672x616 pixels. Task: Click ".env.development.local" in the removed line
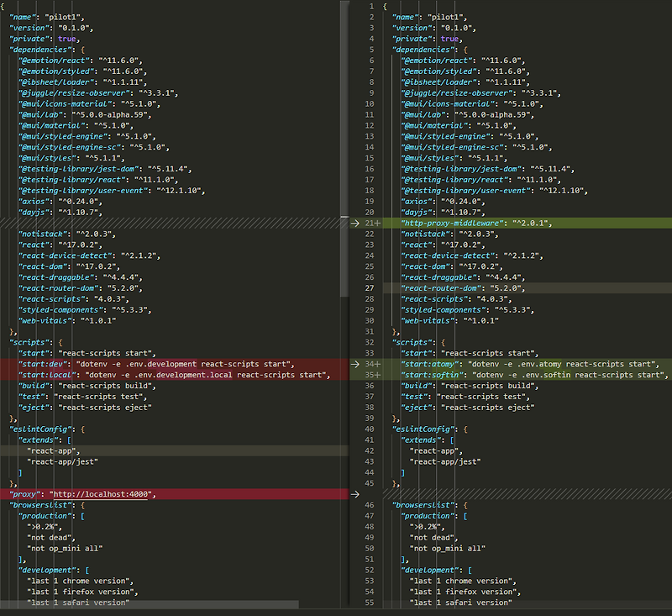(179, 375)
